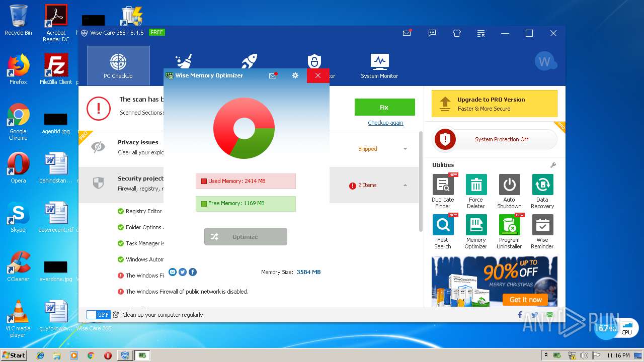
Task: Open the Auto Shutdown utility
Action: (x=509, y=192)
